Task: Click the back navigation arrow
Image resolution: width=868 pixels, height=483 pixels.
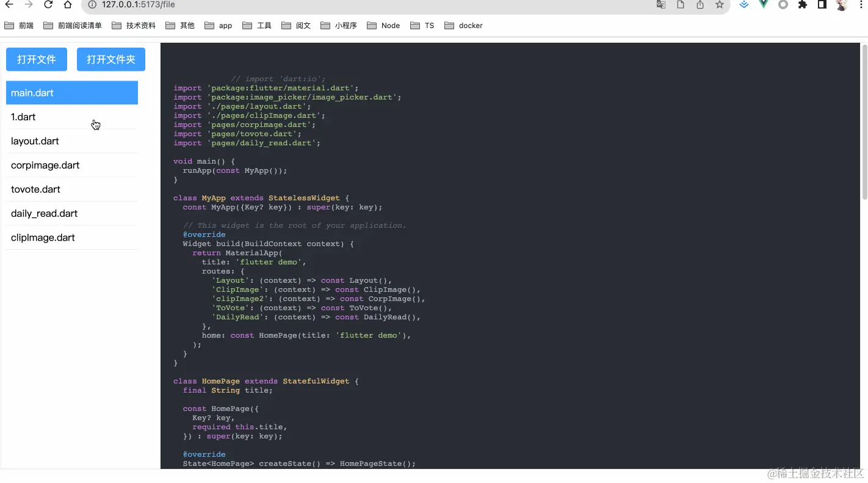Action: 9,6
